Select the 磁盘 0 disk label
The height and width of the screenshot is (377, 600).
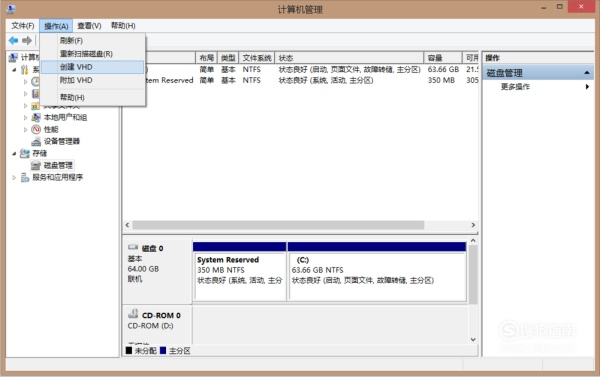(153, 248)
